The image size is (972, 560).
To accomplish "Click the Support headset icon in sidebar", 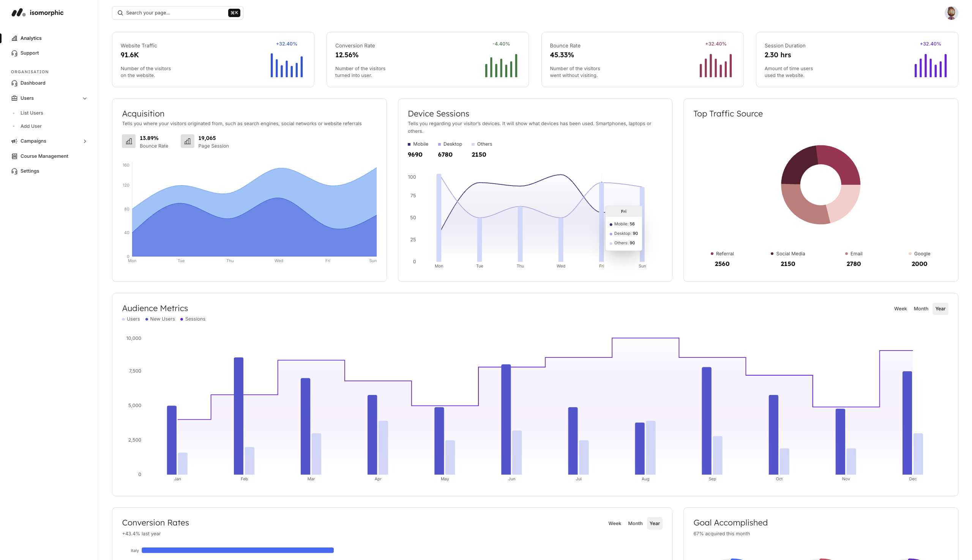I will pos(14,53).
